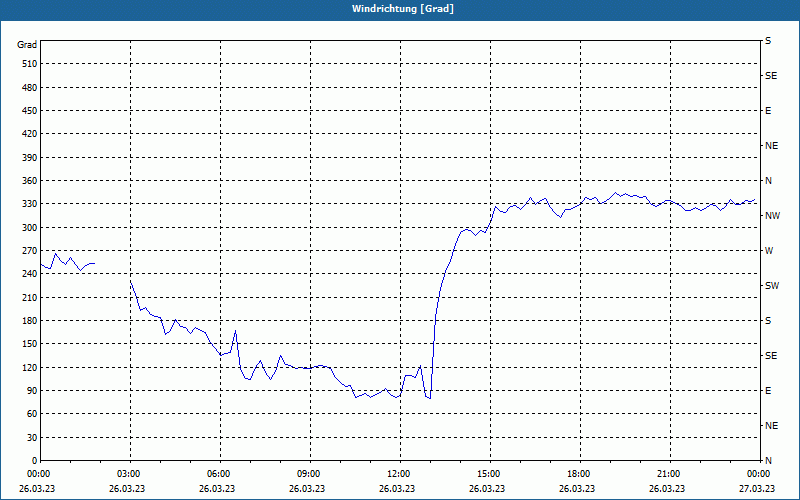Click the W compass label on right axis
Viewport: 800px width, 500px height.
point(769,251)
